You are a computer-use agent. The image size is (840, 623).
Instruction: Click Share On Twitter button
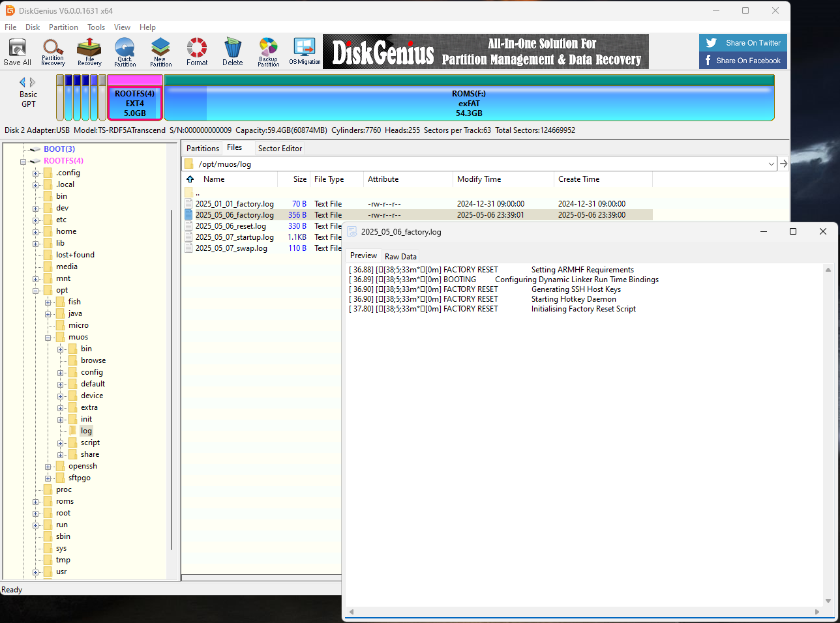click(743, 43)
